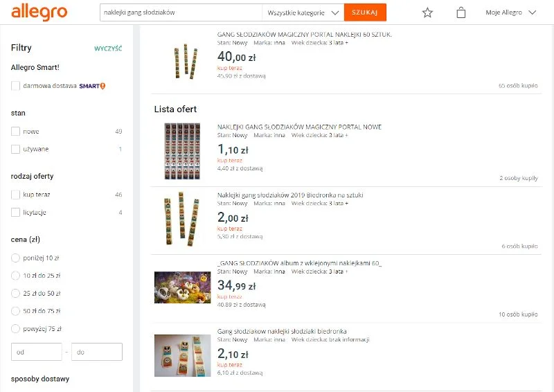Screen dimensions: 554x392
Task: Clear filters with the WYCZYŚĆ link
Action: point(108,48)
